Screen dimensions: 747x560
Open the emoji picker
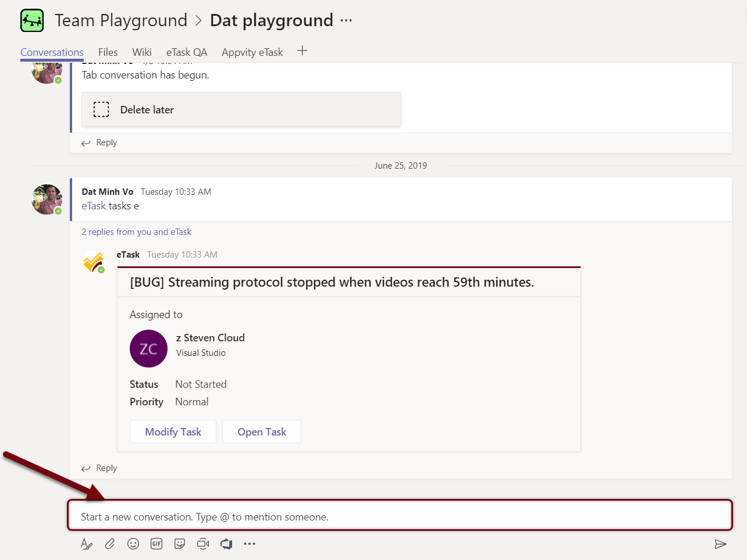(133, 544)
